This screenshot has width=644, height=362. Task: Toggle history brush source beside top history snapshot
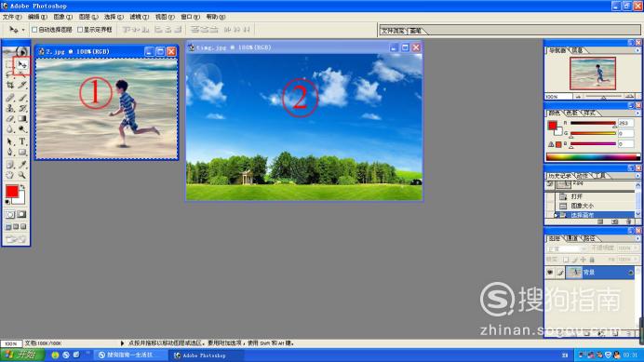click(x=550, y=184)
